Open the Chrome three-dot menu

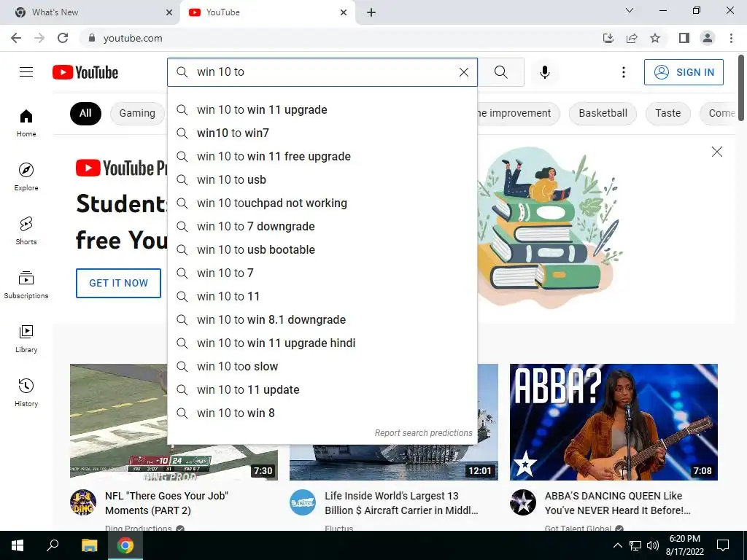tap(731, 38)
